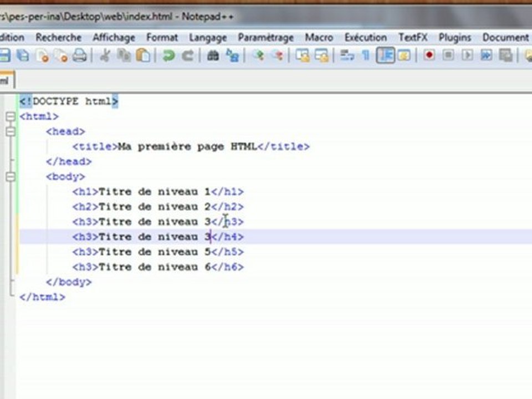Click the Print toolbar icon
The image size is (532, 399).
[x=80, y=55]
